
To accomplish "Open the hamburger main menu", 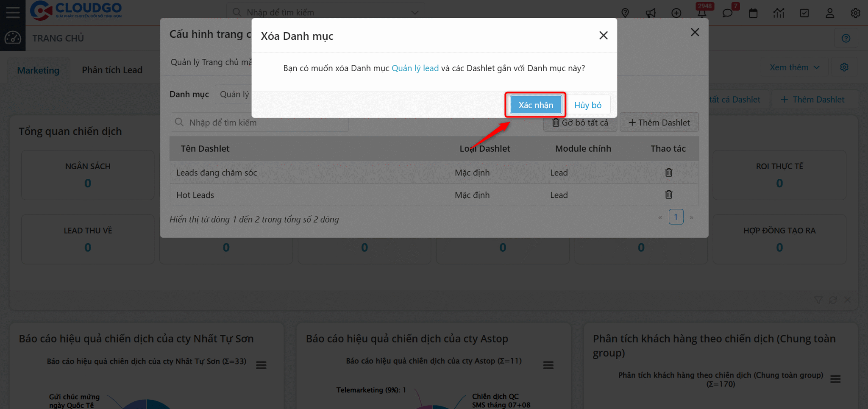I will tap(13, 12).
